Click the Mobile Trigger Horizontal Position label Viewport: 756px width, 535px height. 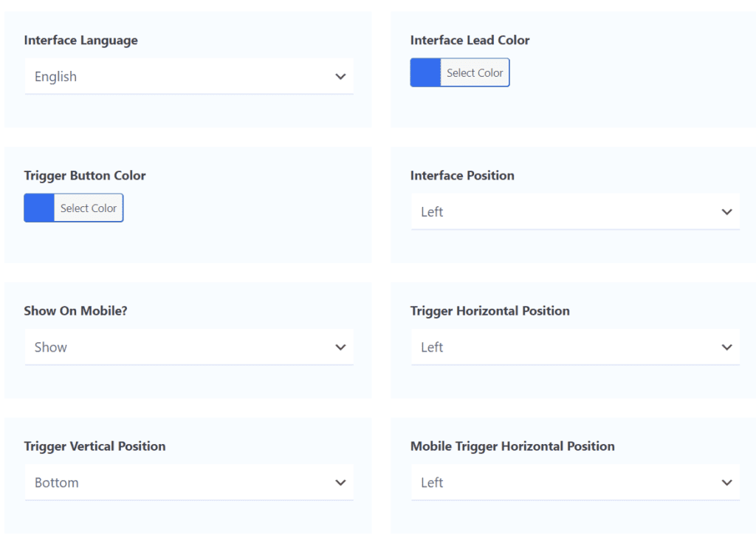coord(512,447)
